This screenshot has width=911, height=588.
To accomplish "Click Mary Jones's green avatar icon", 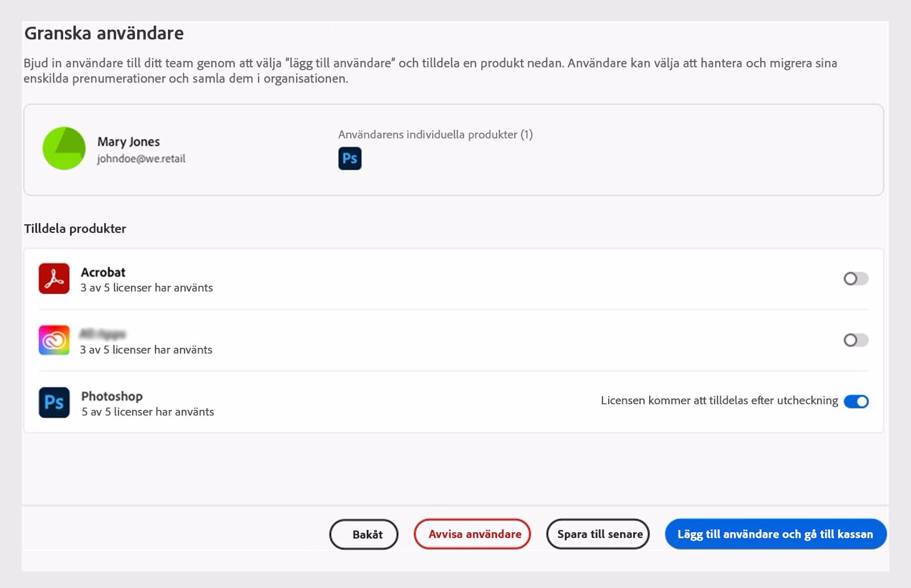I will click(64, 149).
